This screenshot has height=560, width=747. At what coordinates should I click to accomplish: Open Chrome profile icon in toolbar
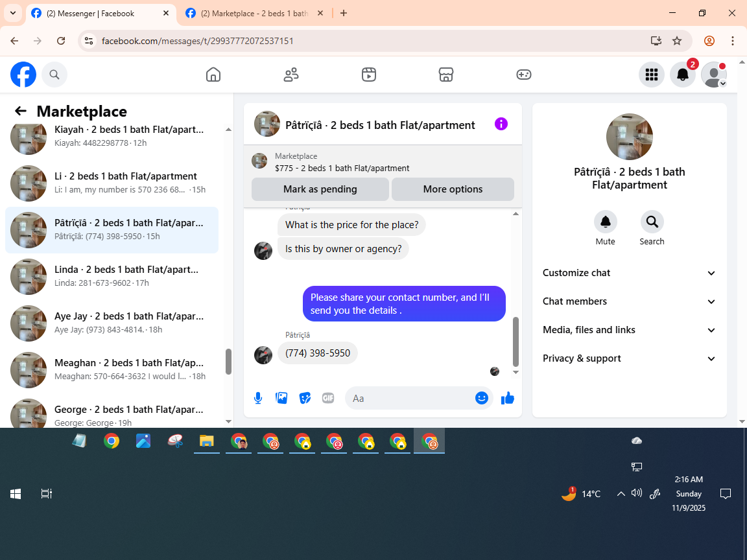point(709,41)
